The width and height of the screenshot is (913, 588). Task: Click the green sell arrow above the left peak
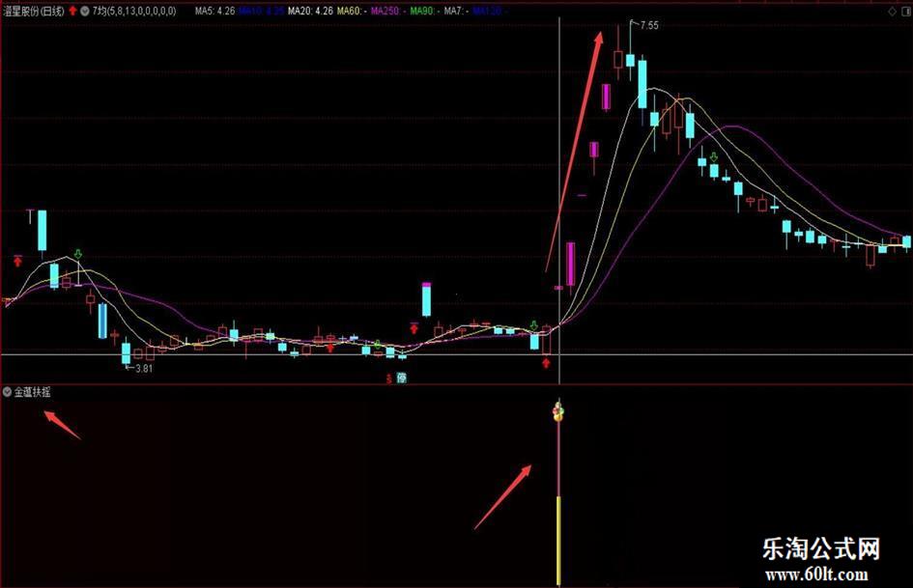78,254
